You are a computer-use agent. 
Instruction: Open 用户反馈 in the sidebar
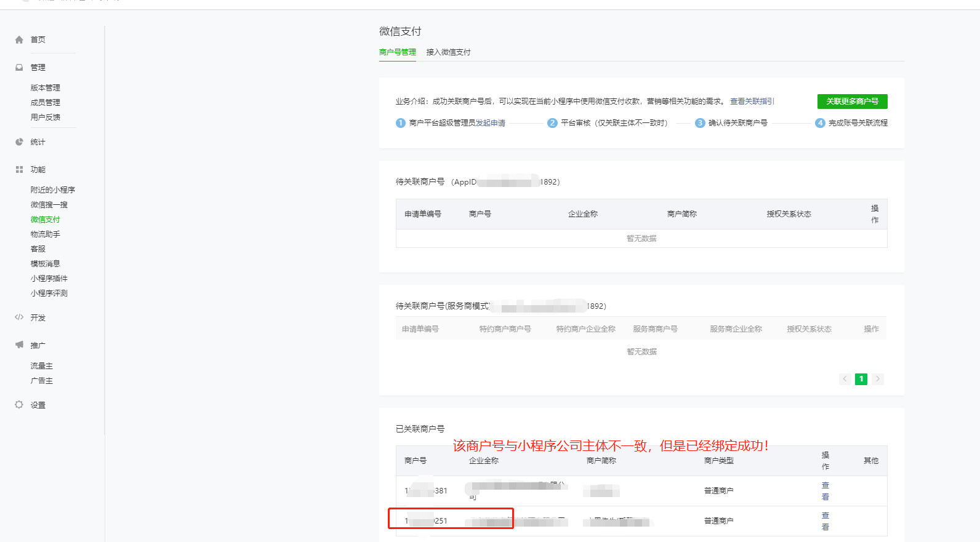[x=46, y=118]
